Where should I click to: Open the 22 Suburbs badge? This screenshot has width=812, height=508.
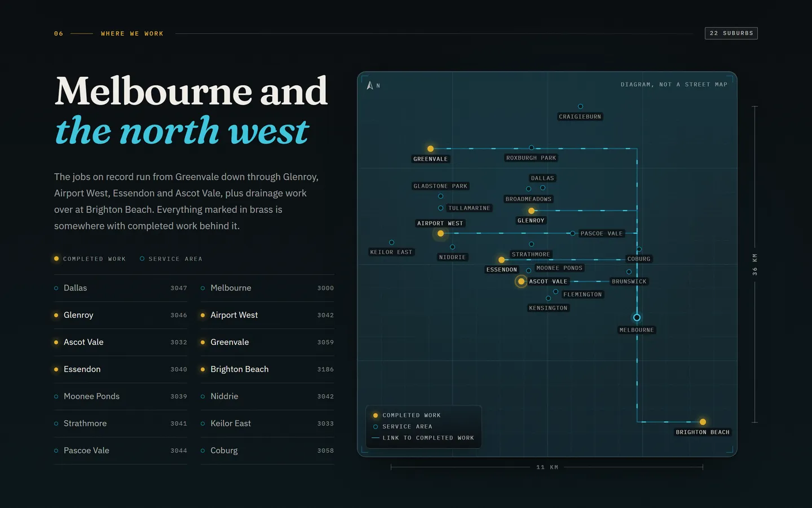(731, 33)
